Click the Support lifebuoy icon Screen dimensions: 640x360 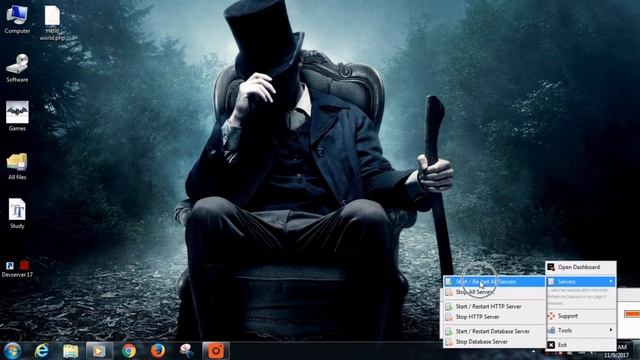(x=551, y=316)
